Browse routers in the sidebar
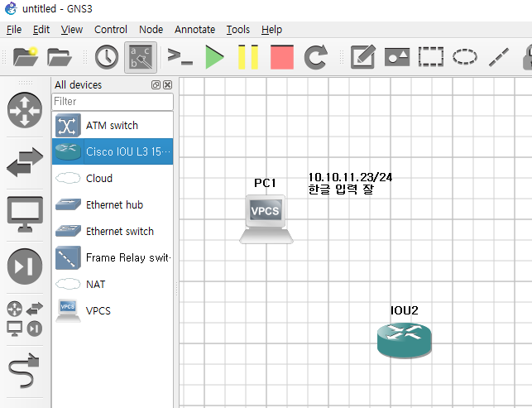532x408 pixels. [x=25, y=110]
